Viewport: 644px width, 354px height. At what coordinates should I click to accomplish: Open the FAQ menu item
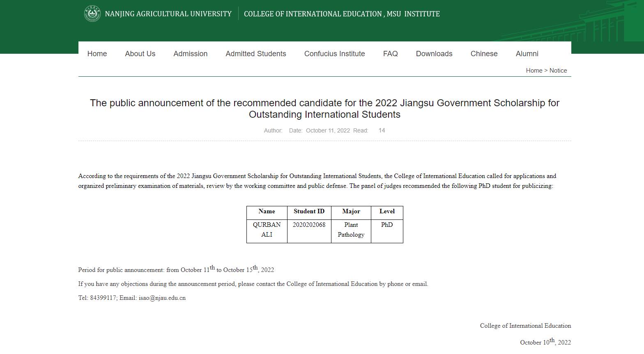click(390, 54)
